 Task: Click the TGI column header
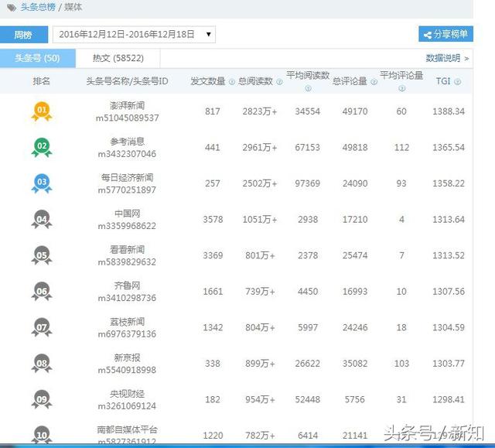(x=443, y=81)
